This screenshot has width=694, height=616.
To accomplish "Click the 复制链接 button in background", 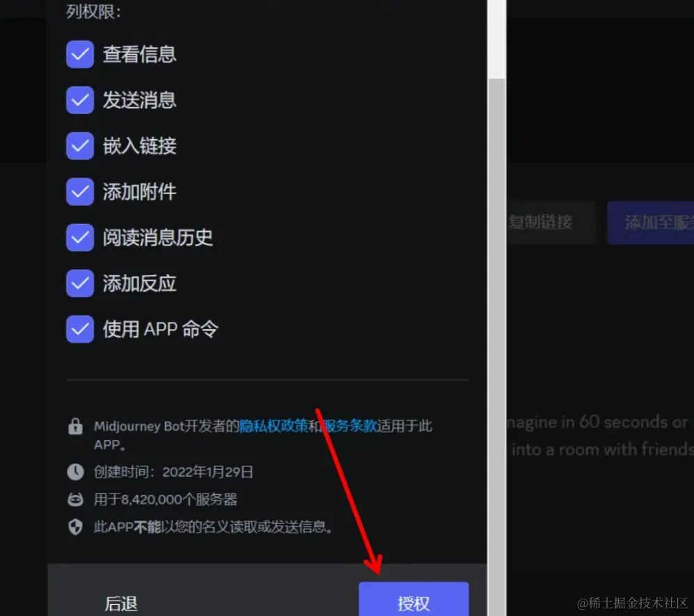I will pos(542,222).
